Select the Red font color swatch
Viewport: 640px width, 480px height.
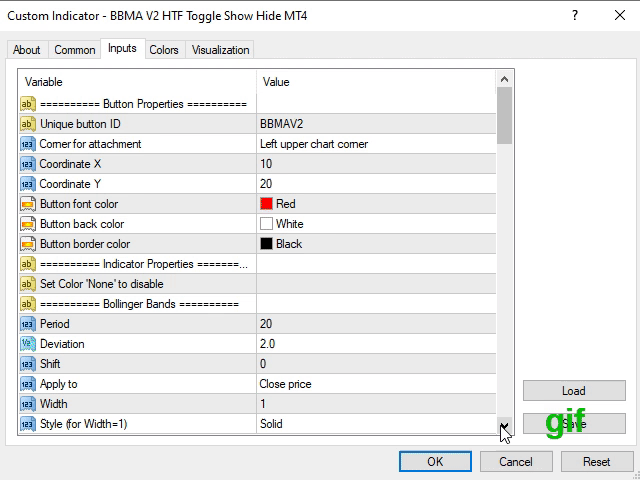pyautogui.click(x=267, y=204)
